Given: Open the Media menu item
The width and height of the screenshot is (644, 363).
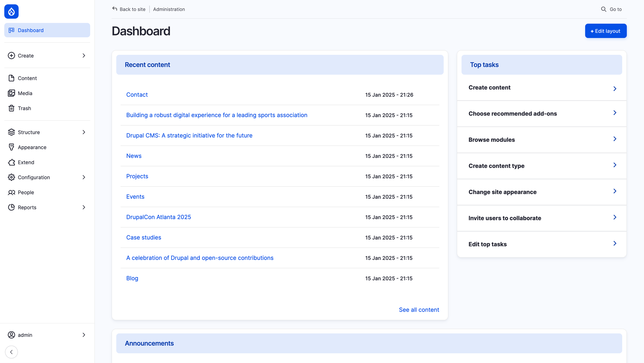Looking at the screenshot, I should tap(47, 93).
